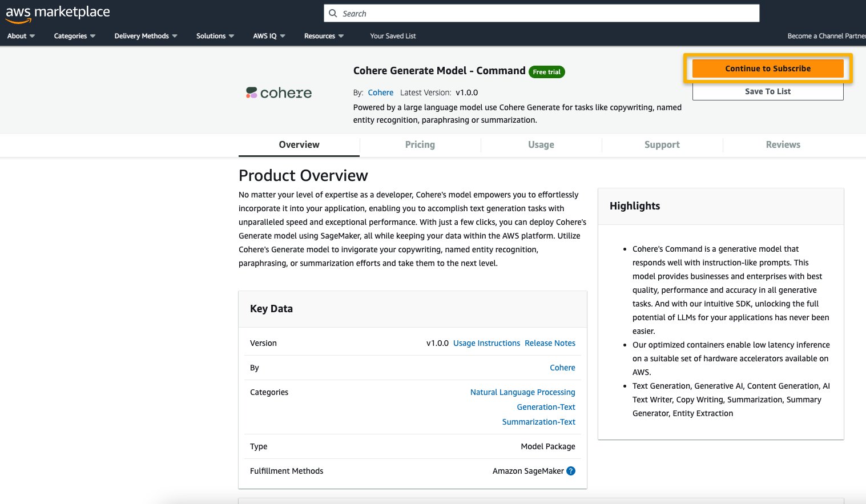Go to Your Saved List
This screenshot has width=866, height=504.
[393, 36]
